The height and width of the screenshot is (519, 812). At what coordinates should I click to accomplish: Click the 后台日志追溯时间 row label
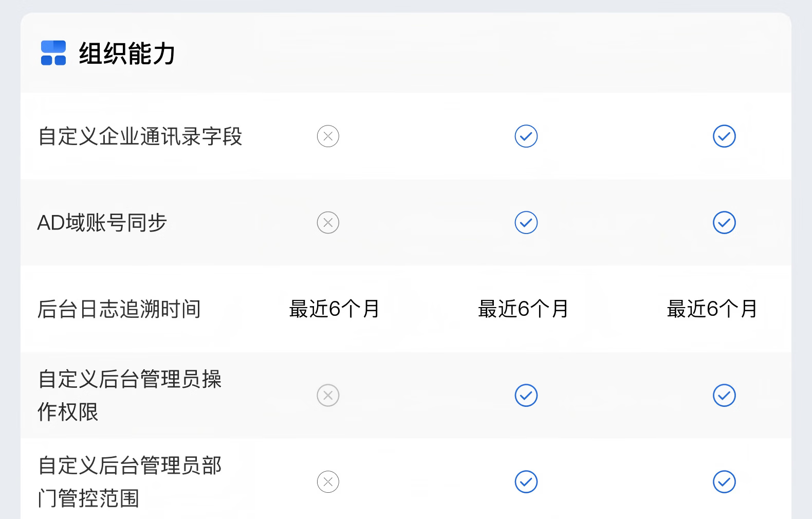pyautogui.click(x=119, y=309)
